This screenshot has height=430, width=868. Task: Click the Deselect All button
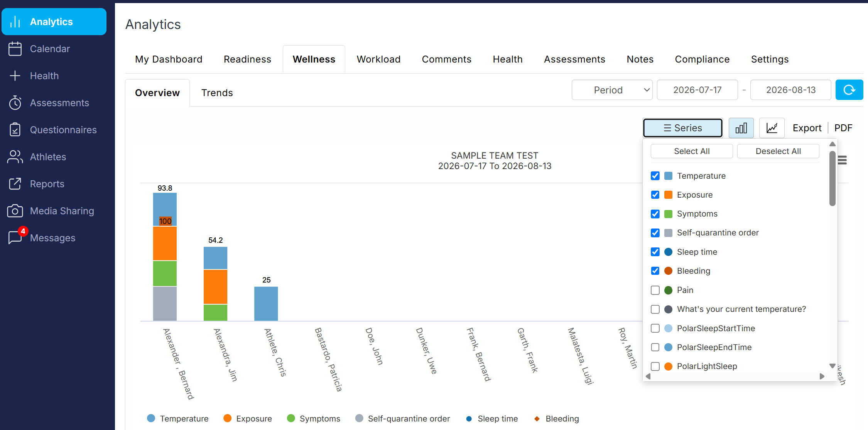tap(778, 151)
